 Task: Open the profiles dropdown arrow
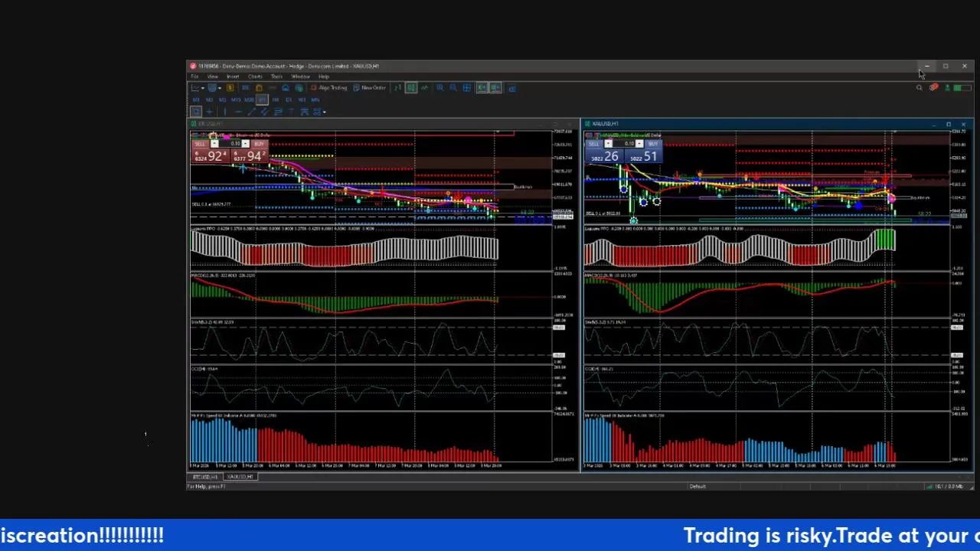point(219,88)
